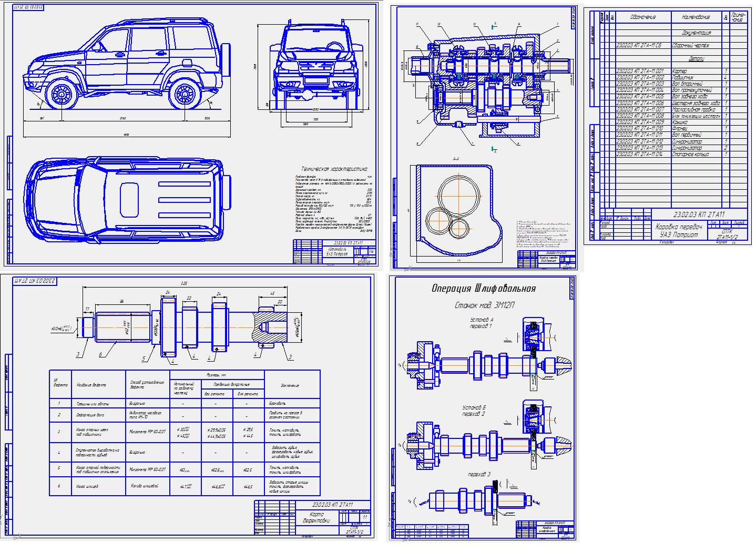Click the 'Документация' section heading

tap(696, 33)
